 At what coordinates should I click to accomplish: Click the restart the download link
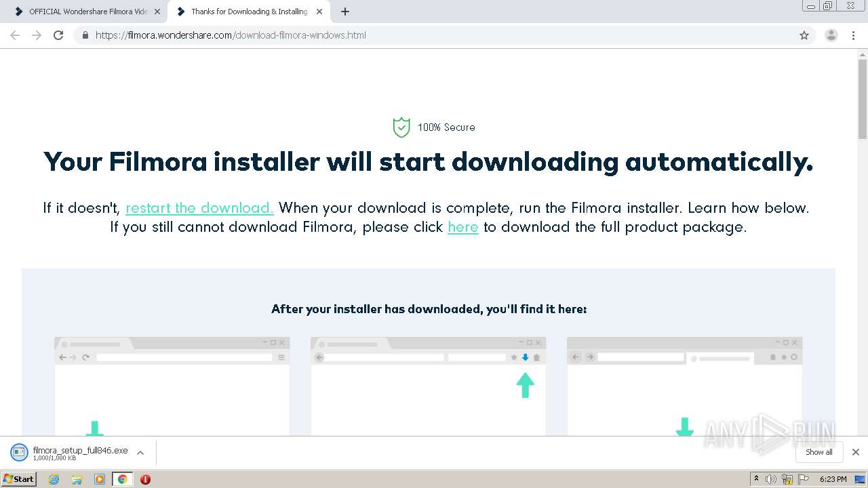(x=199, y=208)
